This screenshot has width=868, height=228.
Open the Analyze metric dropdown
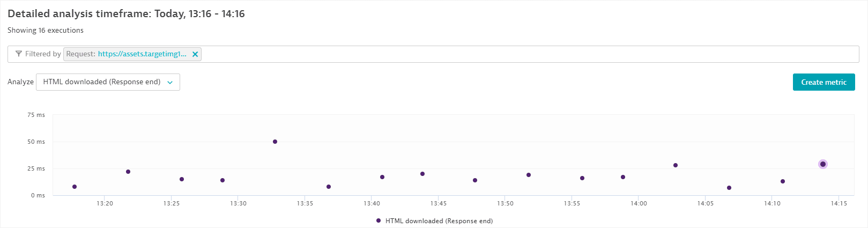click(108, 82)
